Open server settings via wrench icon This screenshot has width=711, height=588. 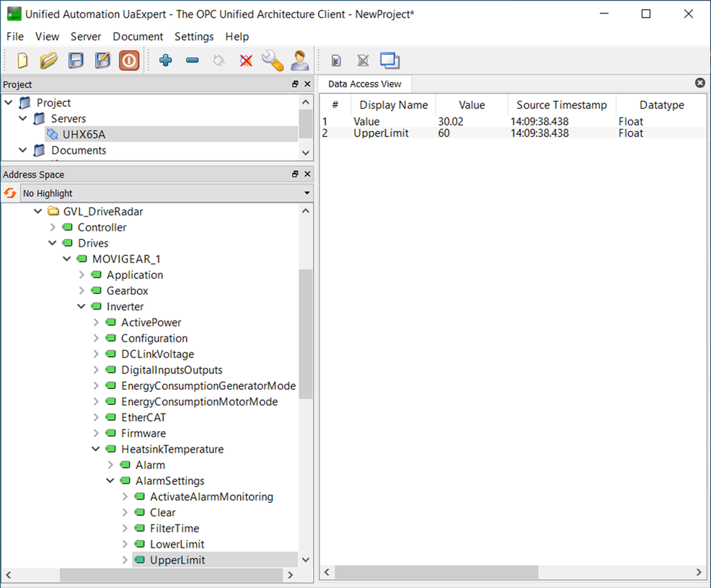(x=273, y=61)
